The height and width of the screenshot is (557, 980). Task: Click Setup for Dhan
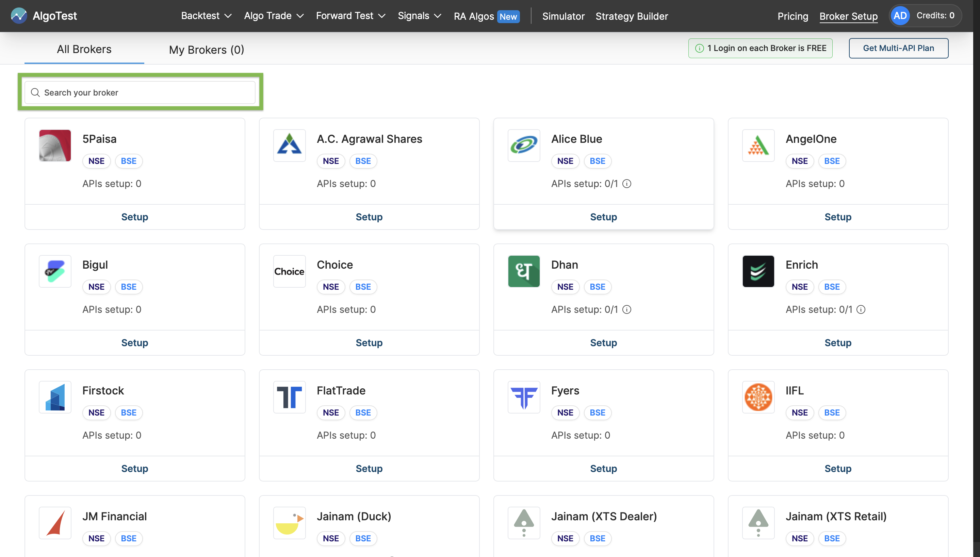click(603, 343)
